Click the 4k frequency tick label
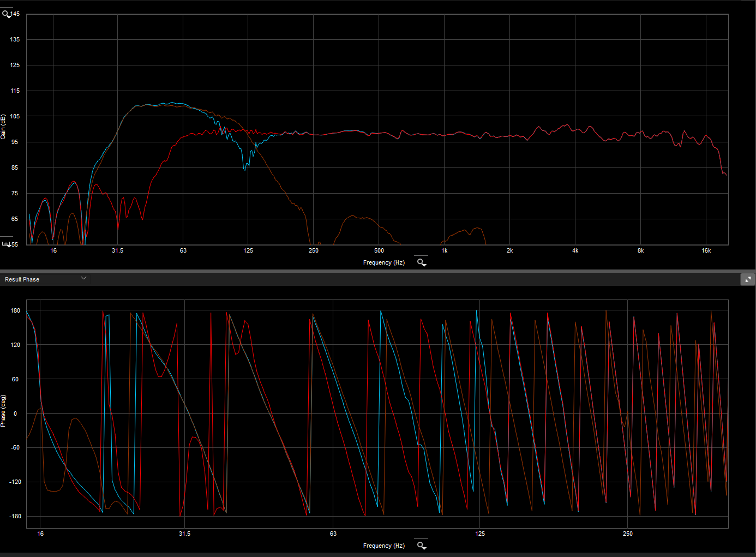 pos(575,251)
